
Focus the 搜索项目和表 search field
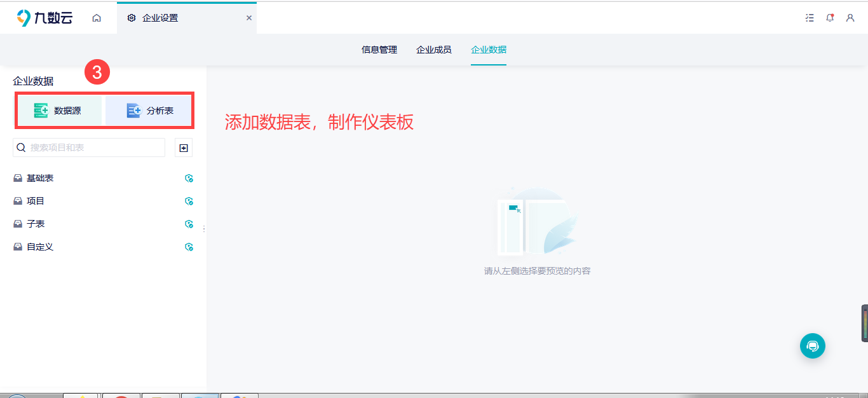(89, 148)
